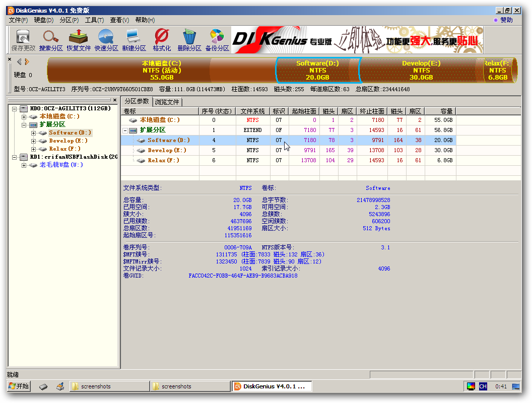532x403 pixels.
Task: Select Develop(E:) in the tree
Action: (x=68, y=141)
